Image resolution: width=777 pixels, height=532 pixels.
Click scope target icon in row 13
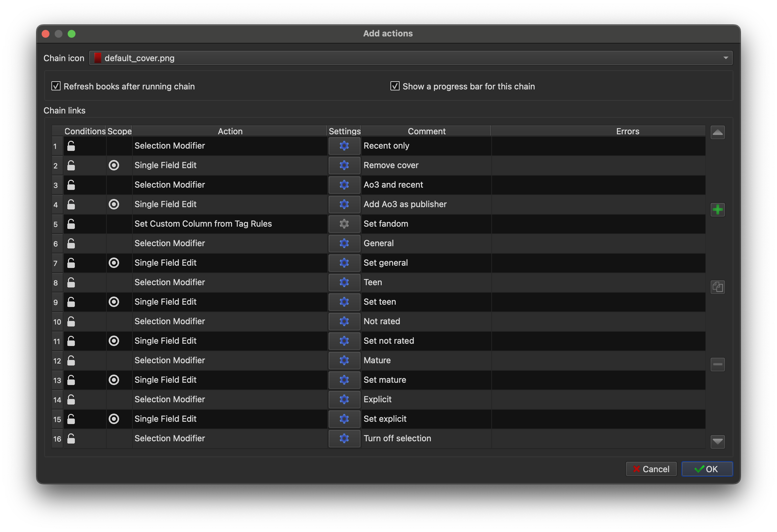(x=114, y=380)
